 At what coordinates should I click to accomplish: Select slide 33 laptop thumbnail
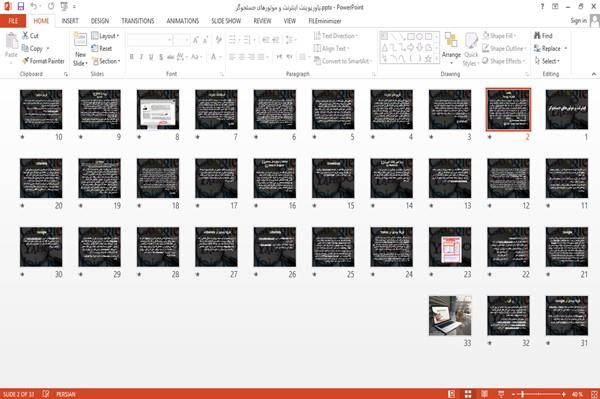point(450,316)
